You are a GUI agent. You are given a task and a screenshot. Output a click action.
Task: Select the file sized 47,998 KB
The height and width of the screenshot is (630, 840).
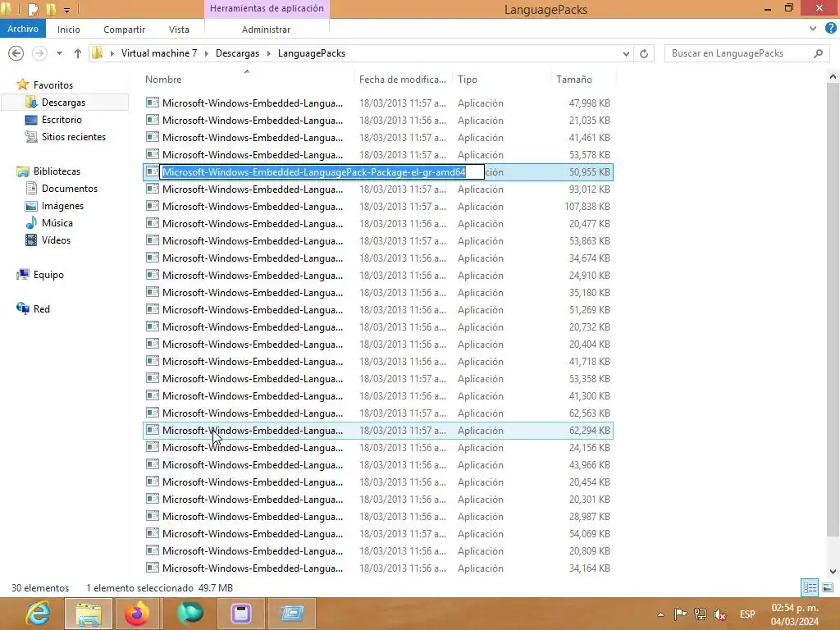pyautogui.click(x=377, y=103)
